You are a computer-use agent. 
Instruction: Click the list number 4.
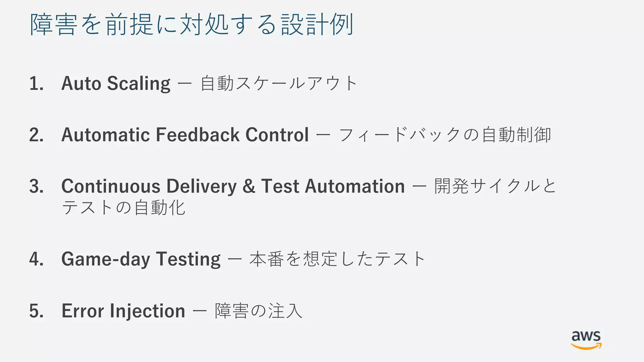[x=36, y=259]
